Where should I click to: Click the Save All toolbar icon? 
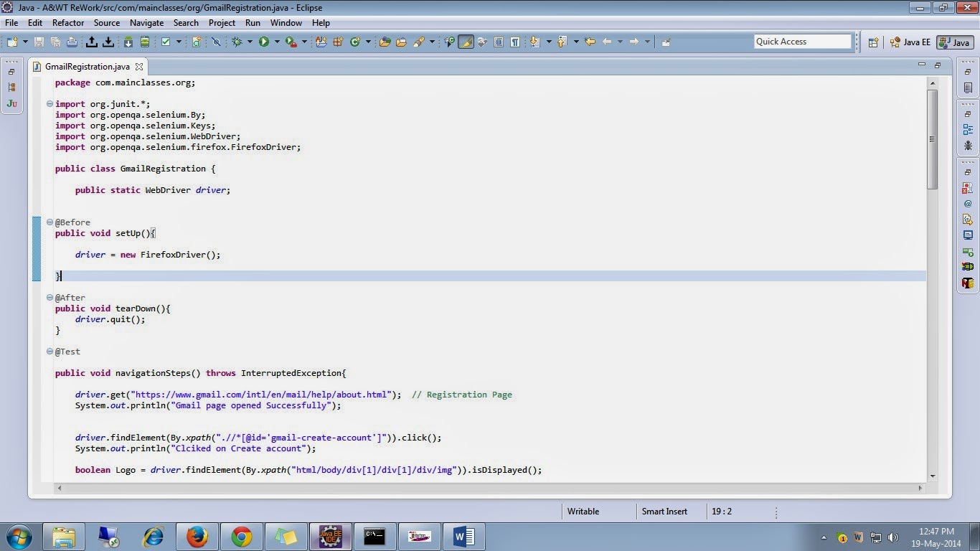pos(55,42)
